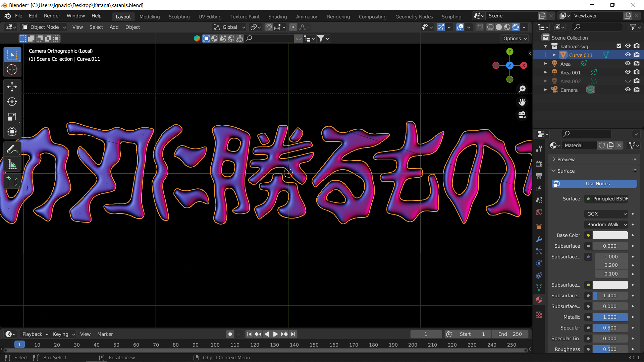This screenshot has height=362, width=644.
Task: Open the GGX distribution dropdown
Action: tap(606, 214)
